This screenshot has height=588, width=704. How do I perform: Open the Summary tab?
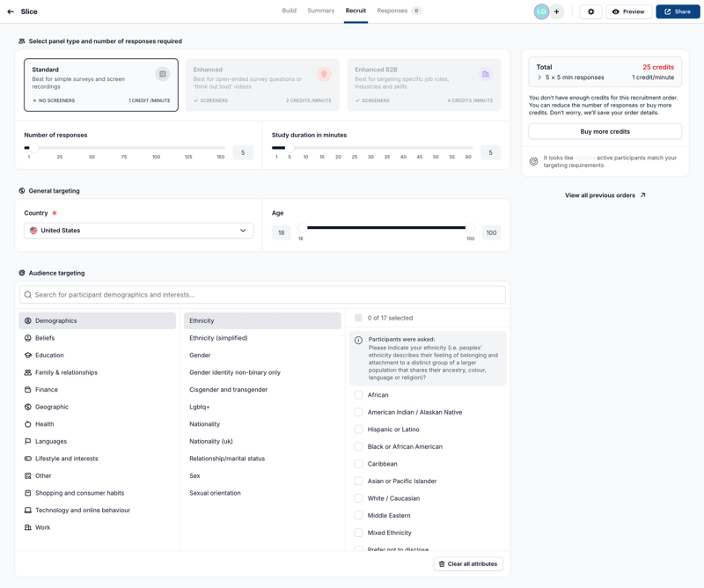coord(320,11)
